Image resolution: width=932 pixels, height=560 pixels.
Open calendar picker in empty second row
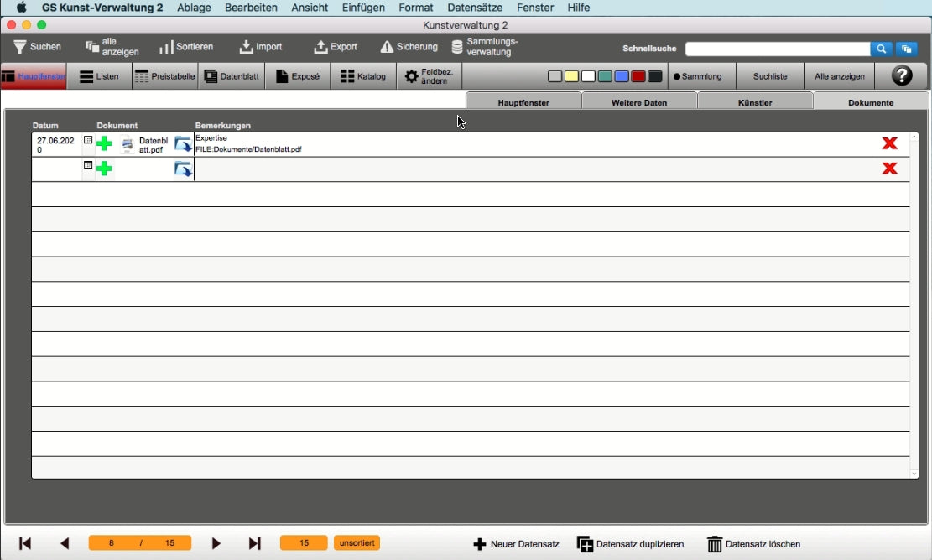pos(88,166)
